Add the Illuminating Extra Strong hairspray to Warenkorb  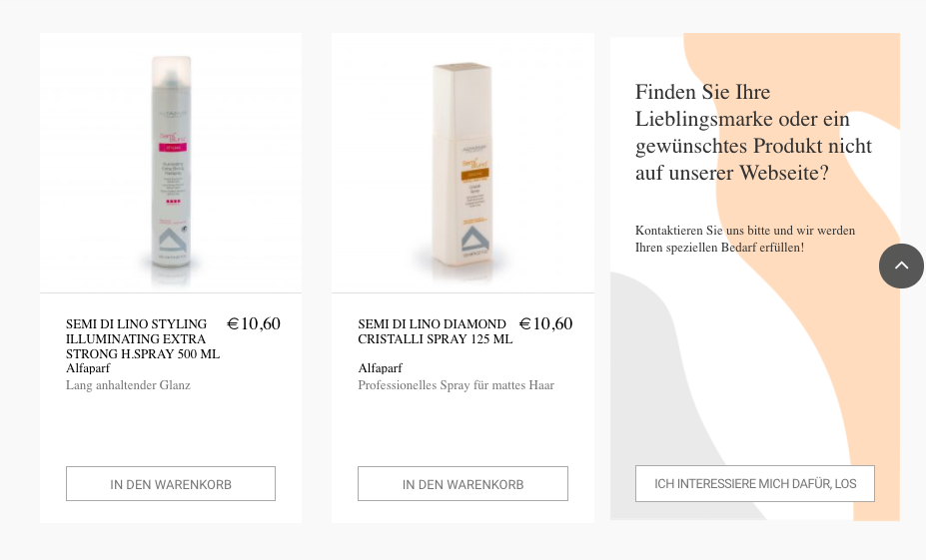[171, 484]
